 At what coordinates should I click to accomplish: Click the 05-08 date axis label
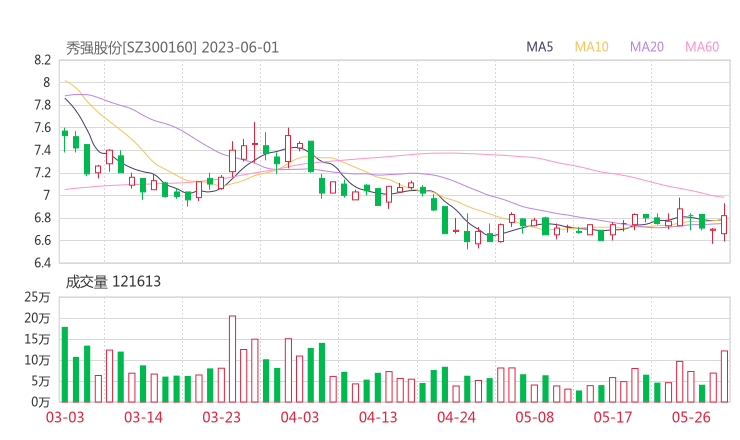pyautogui.click(x=535, y=417)
